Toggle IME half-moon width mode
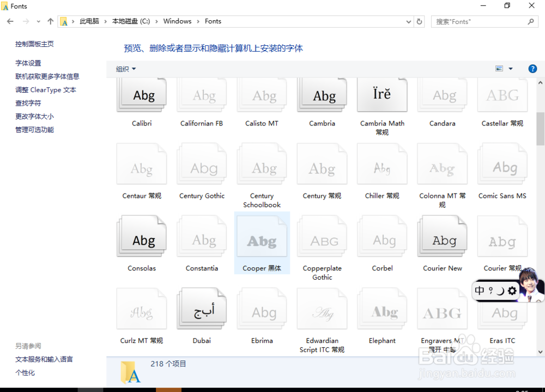Screen dimensions: 545x392 (500, 291)
